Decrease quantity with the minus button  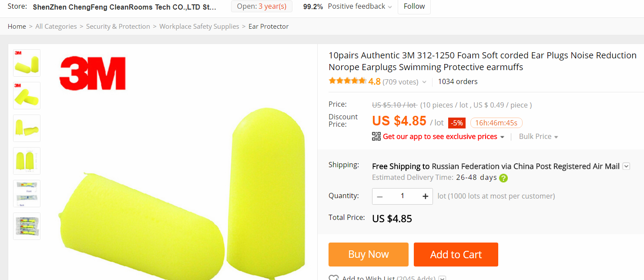[x=380, y=196]
